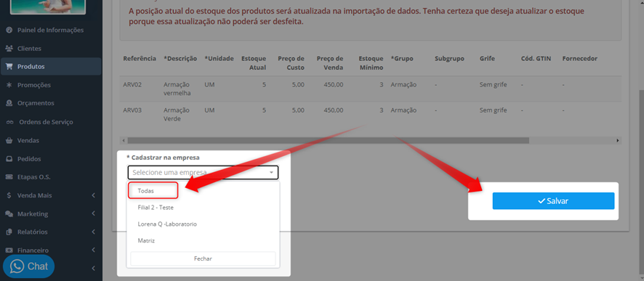The image size is (644, 281).
Task: Expand the Marketing submenu chevron
Action: click(93, 213)
